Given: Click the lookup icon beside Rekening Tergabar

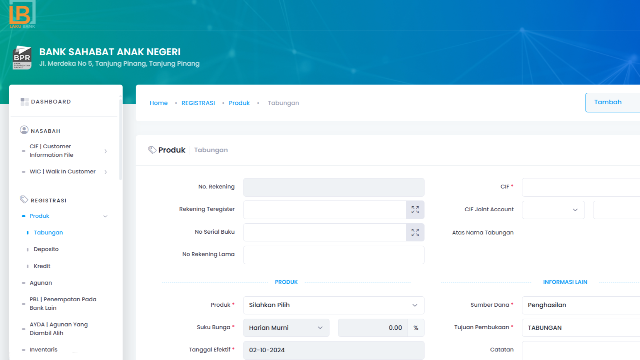Looking at the screenshot, I should (415, 209).
